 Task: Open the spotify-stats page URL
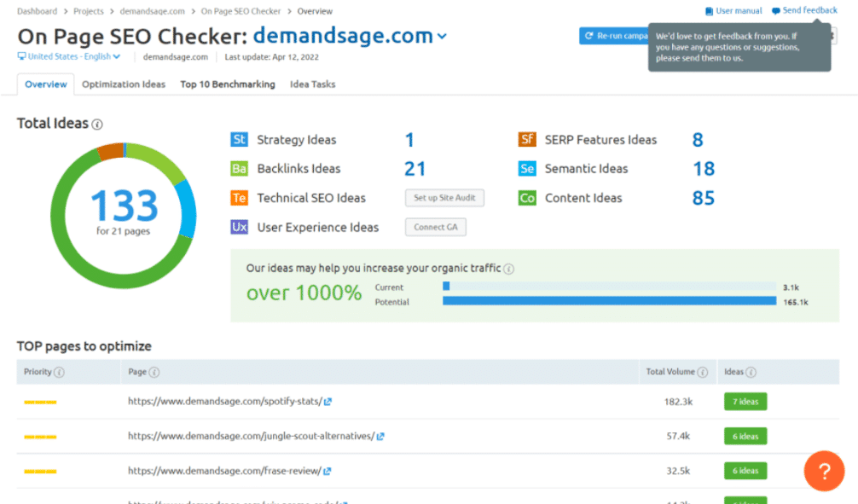coord(225,402)
